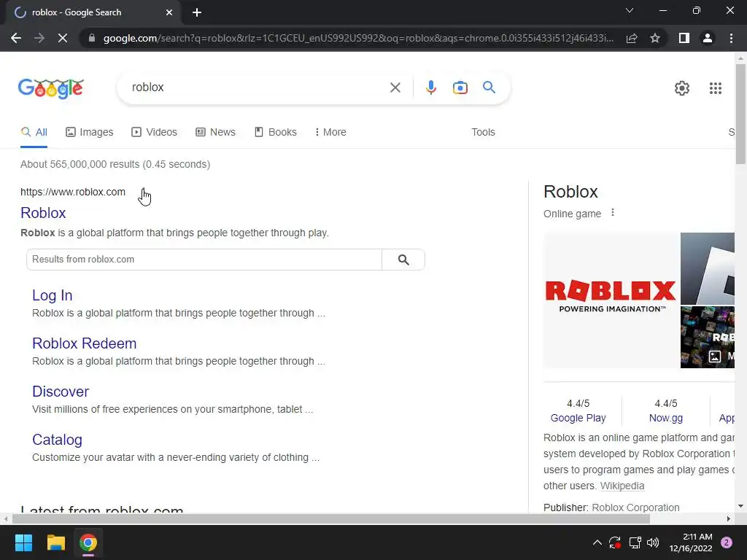Viewport: 747px width, 560px height.
Task: Open the Wikipedia source link
Action: tap(622, 486)
